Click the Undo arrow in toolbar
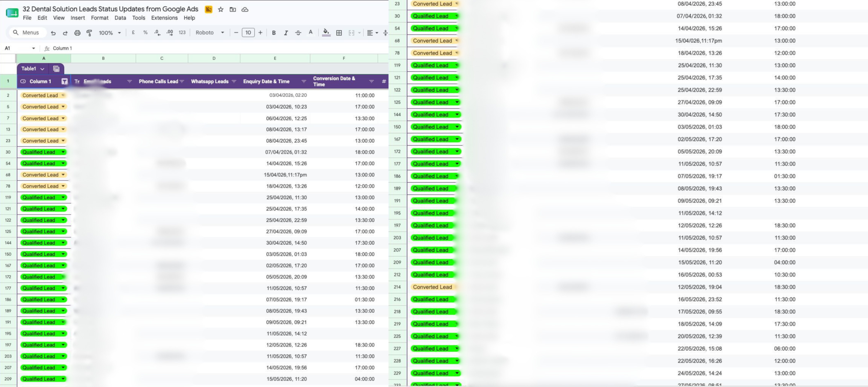 53,33
